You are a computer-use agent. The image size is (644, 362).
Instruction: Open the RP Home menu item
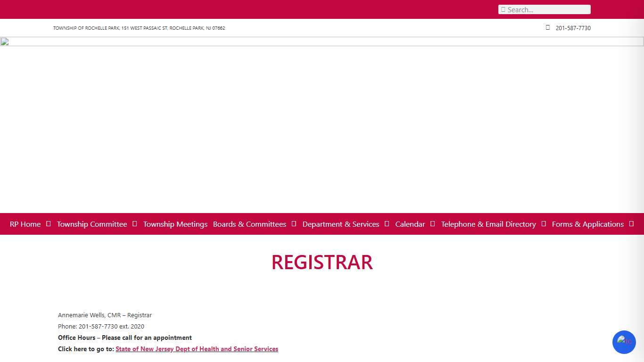(x=25, y=224)
